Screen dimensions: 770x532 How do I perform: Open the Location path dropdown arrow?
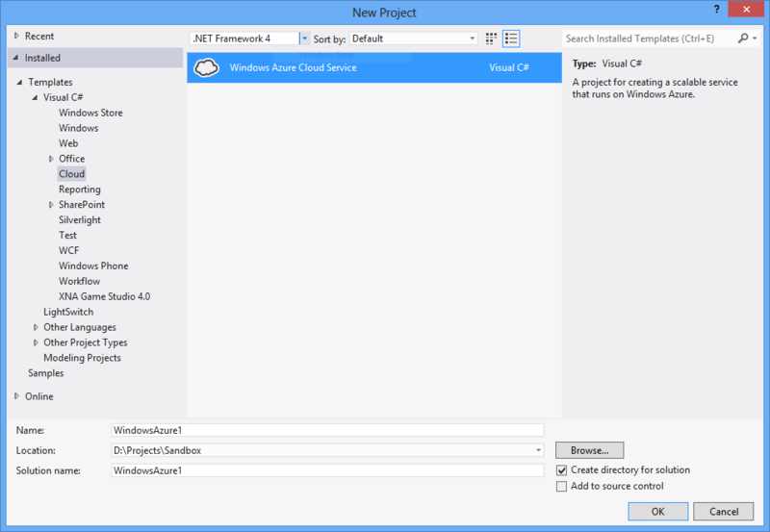pyautogui.click(x=538, y=450)
